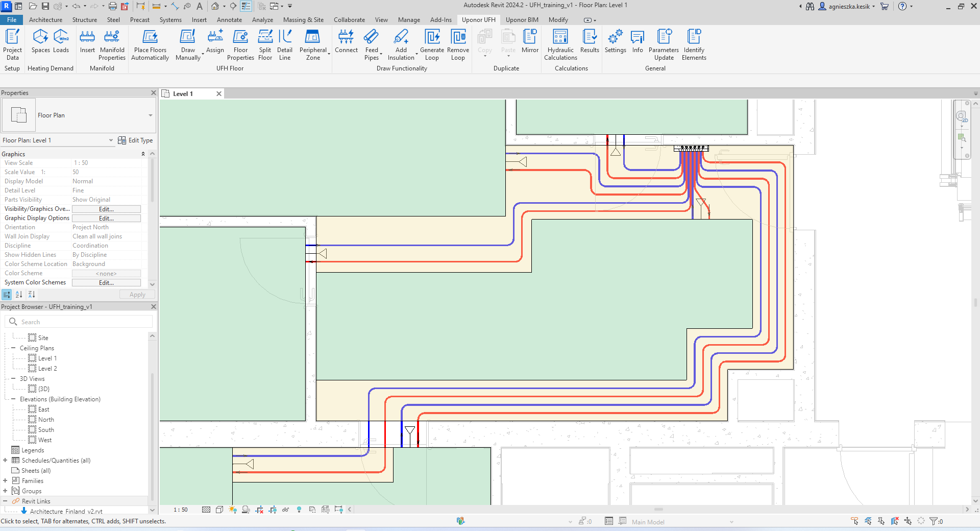Run Place Floors Automatically
Image resolution: width=980 pixels, height=531 pixels.
(x=150, y=44)
